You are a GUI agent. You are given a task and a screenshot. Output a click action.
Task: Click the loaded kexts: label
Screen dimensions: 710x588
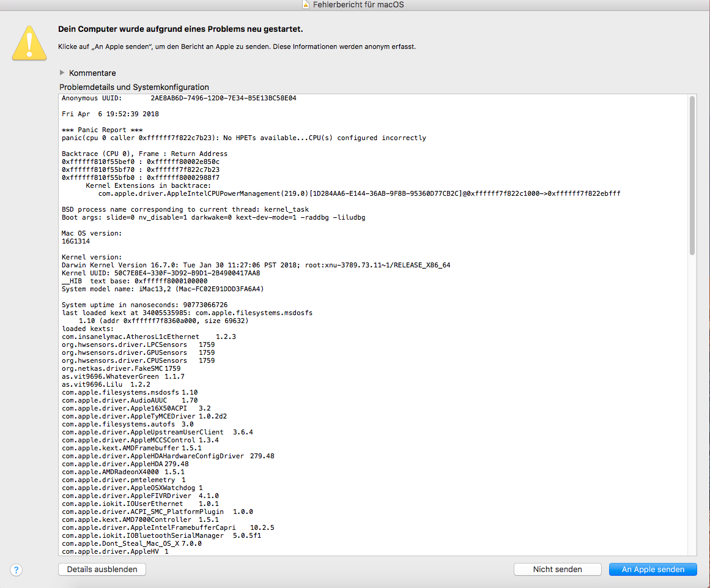pos(88,329)
